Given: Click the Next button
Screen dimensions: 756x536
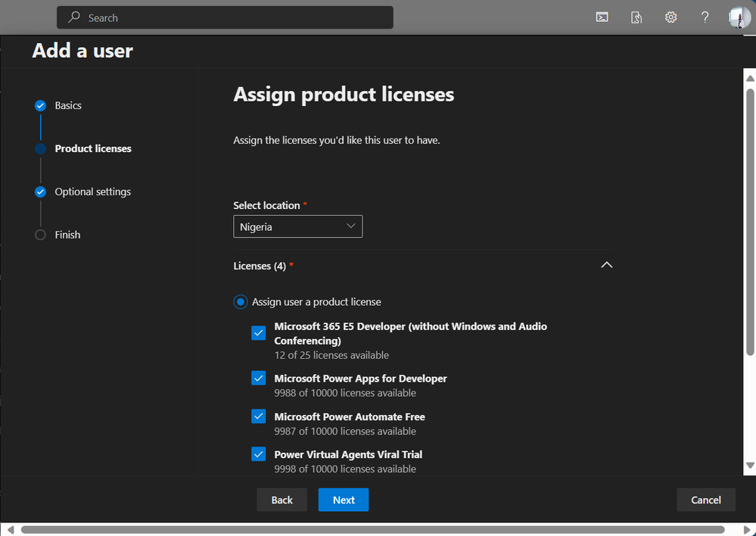Looking at the screenshot, I should (343, 500).
